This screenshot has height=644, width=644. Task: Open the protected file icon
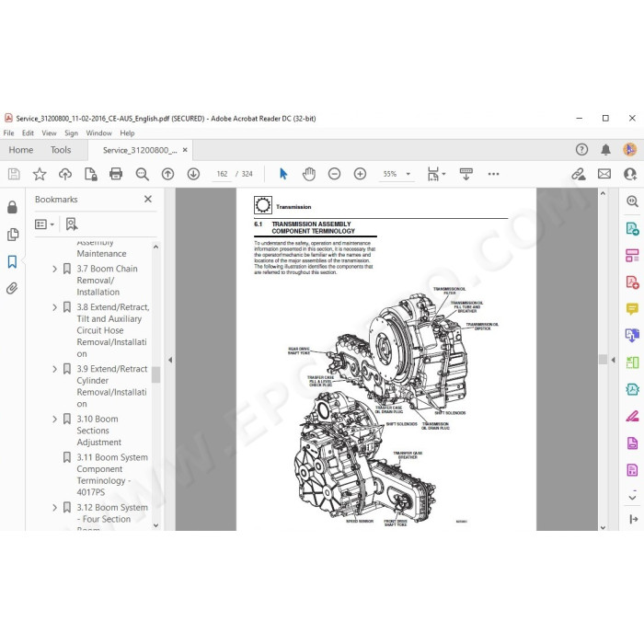pyautogui.click(x=90, y=174)
